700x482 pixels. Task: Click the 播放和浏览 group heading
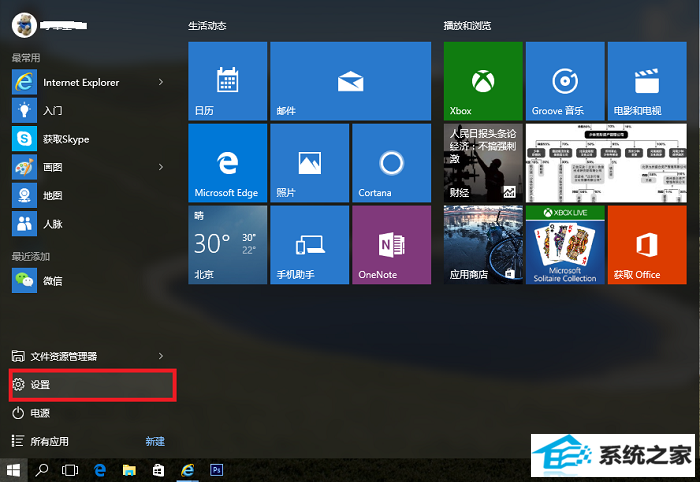(467, 26)
